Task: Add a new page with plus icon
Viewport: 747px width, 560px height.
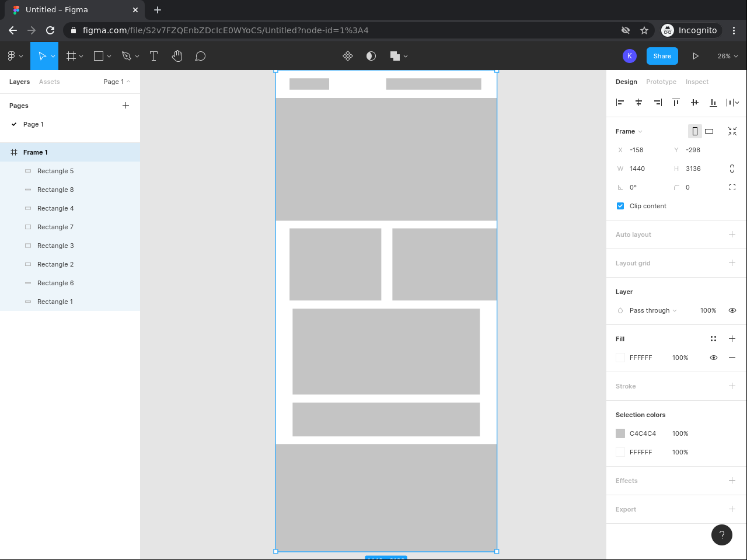Action: [x=125, y=106]
